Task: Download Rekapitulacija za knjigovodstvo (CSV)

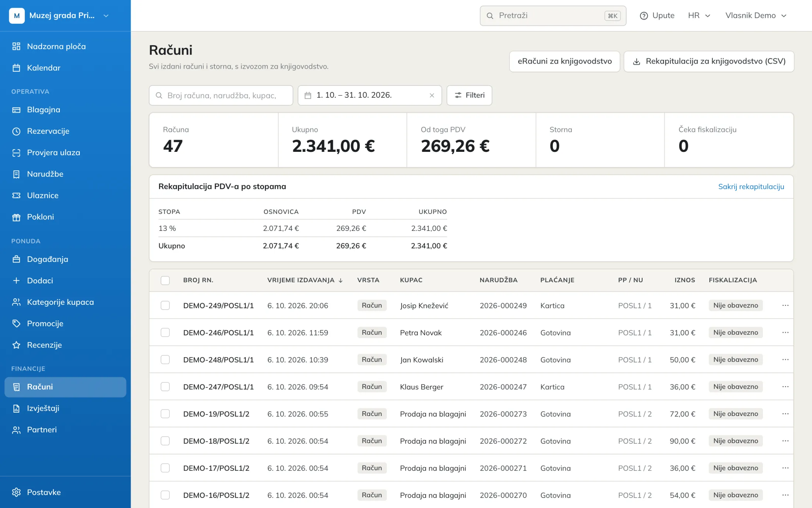Action: 709,61
